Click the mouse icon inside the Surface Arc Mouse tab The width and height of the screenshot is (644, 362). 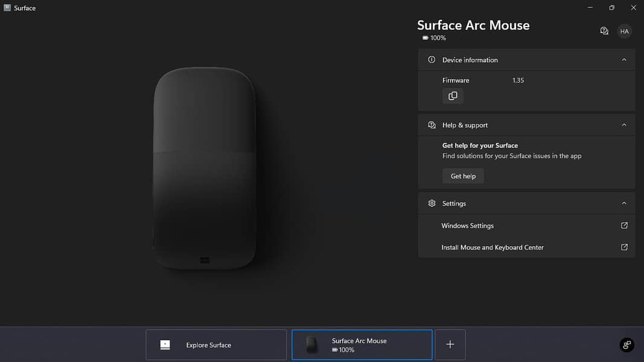(311, 345)
